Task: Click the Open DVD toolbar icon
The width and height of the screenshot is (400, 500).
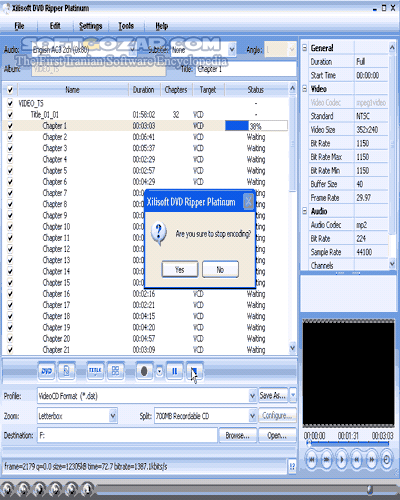Action: pyautogui.click(x=46, y=371)
